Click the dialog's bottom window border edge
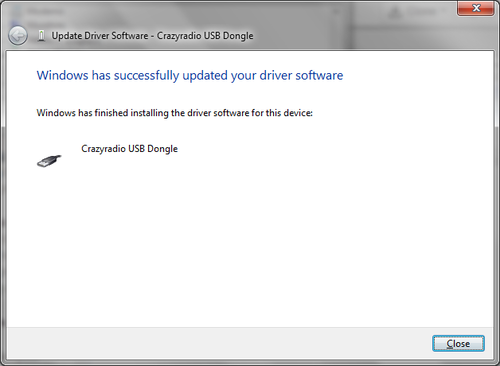This screenshot has height=366, width=500. (250, 362)
